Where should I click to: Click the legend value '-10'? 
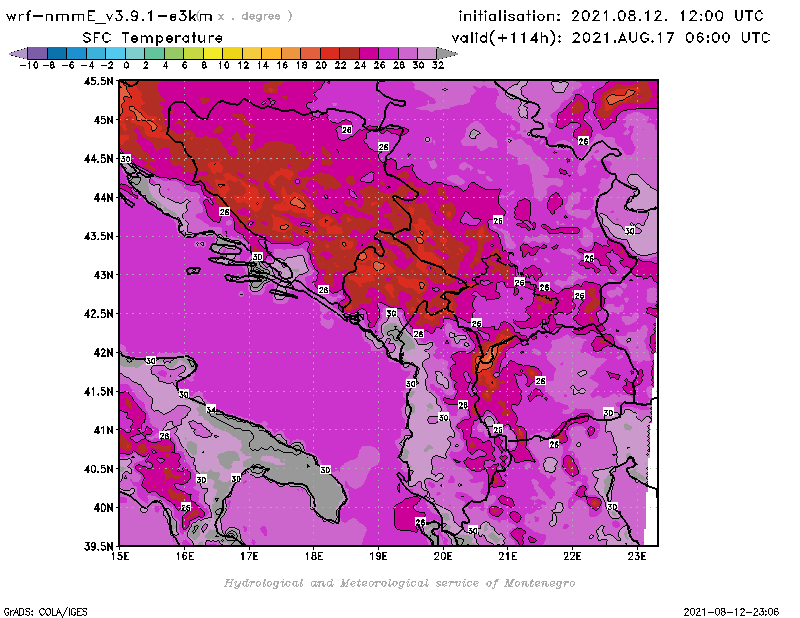[29, 65]
